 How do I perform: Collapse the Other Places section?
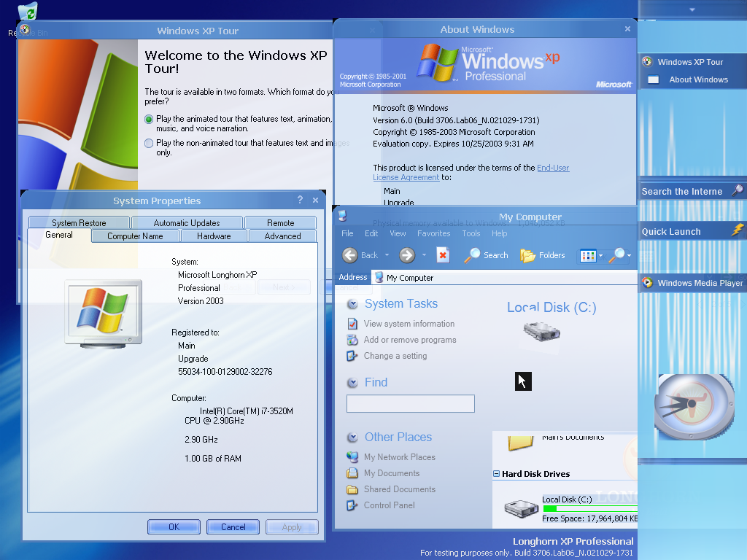point(352,437)
